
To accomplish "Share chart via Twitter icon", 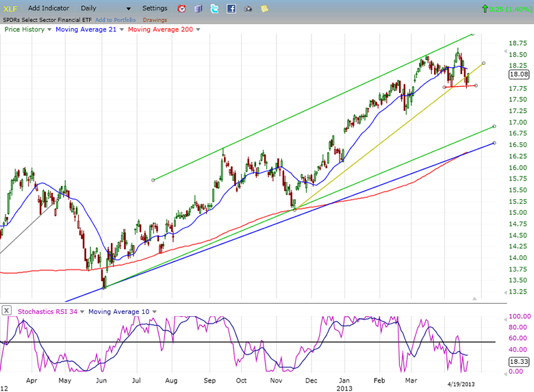I will [x=214, y=8].
